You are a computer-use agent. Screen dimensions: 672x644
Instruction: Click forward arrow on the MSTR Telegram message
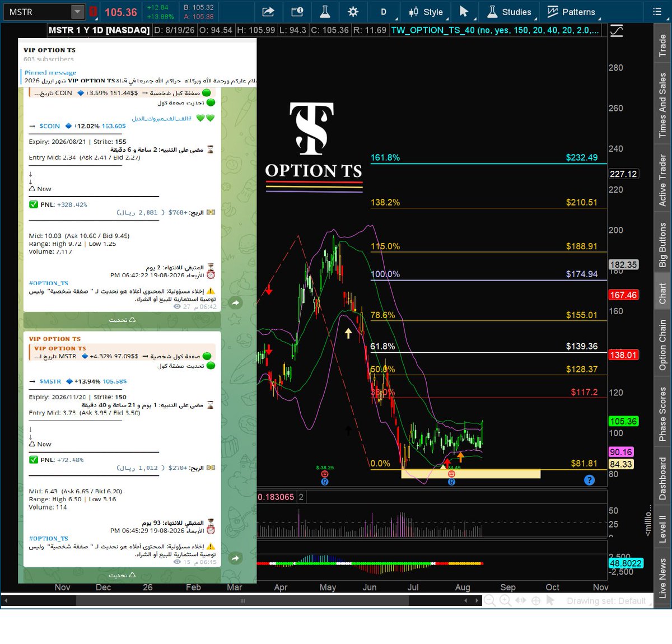click(x=236, y=558)
